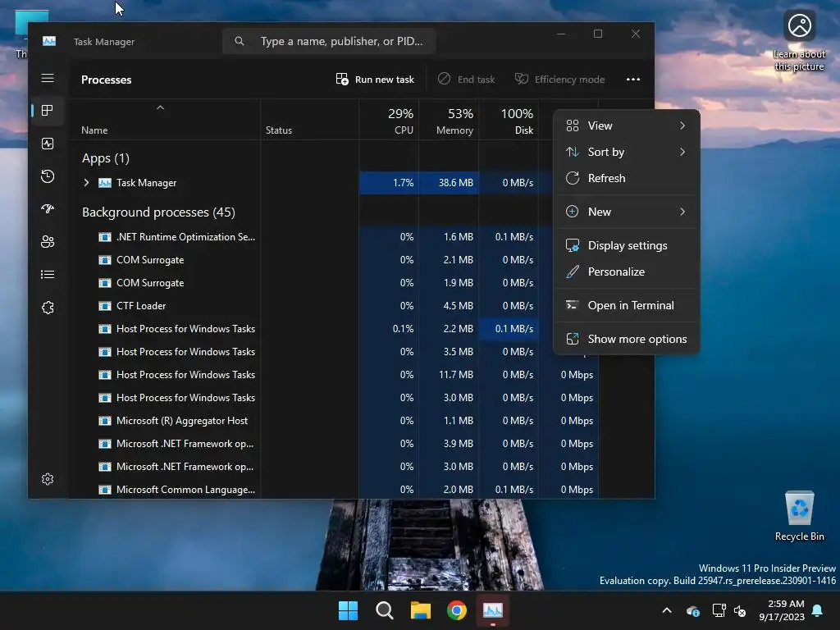Click Task Manager icon on taskbar
The width and height of the screenshot is (840, 630).
click(x=493, y=610)
